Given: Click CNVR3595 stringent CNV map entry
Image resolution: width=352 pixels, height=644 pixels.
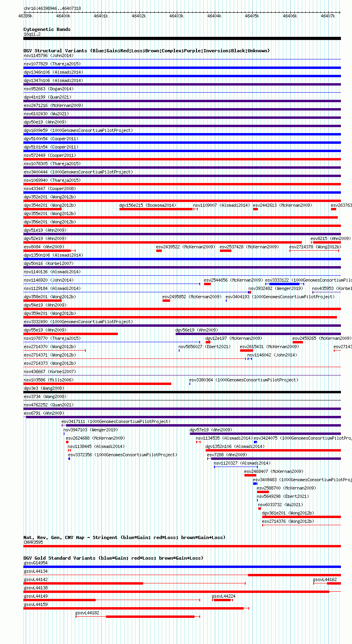Looking at the screenshot, I should point(182,546).
